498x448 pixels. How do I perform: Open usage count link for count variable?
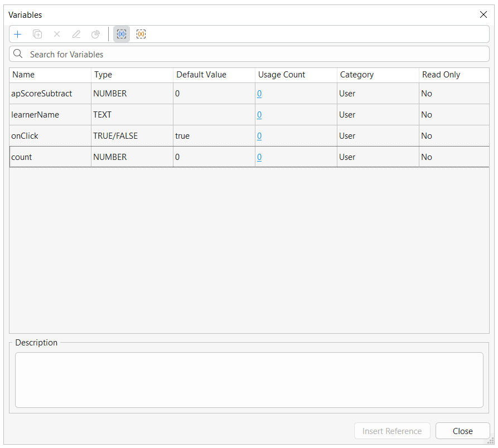coord(259,157)
